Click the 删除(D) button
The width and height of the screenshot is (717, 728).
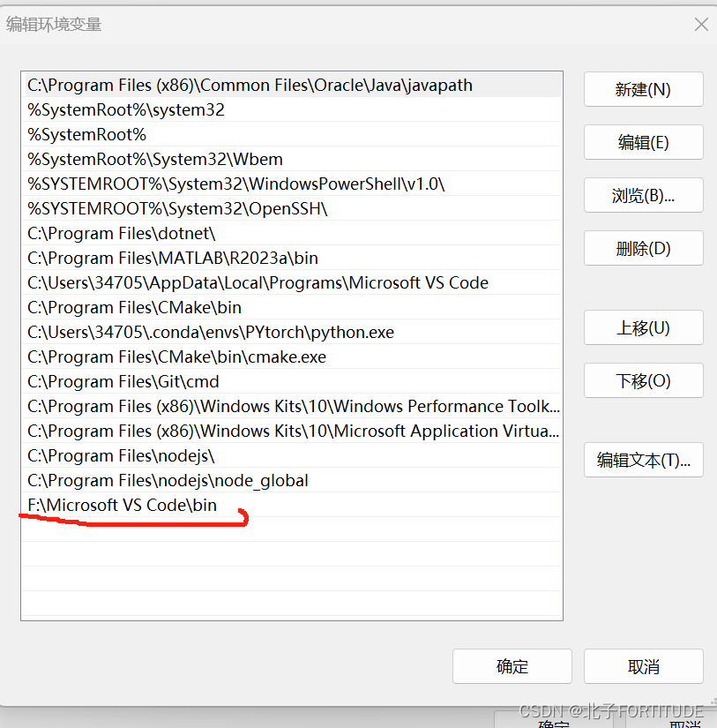point(643,248)
